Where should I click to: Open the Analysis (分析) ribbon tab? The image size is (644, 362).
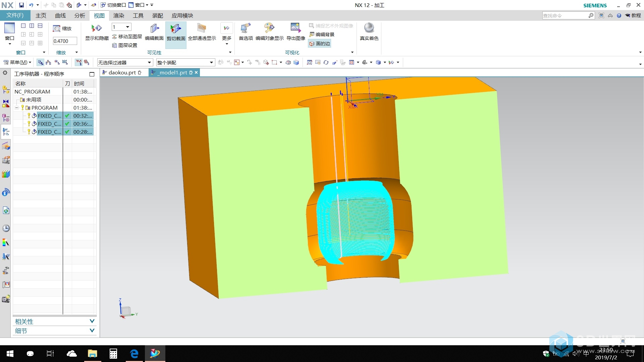tap(79, 15)
